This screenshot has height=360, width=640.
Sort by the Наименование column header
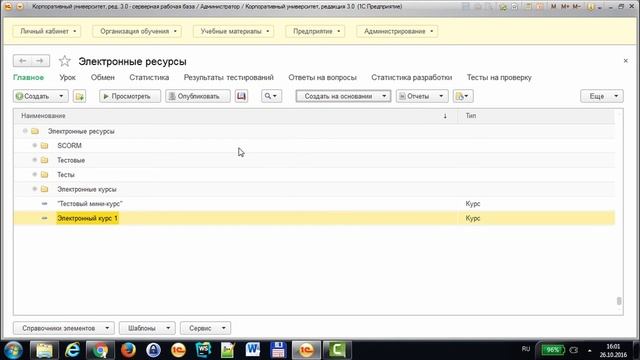pyautogui.click(x=236, y=116)
